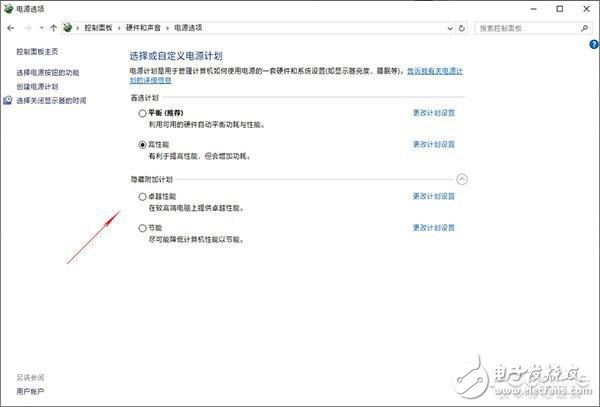Click the 尽可能降低计算机性能以节能 description
The height and width of the screenshot is (407, 600).
click(x=196, y=240)
